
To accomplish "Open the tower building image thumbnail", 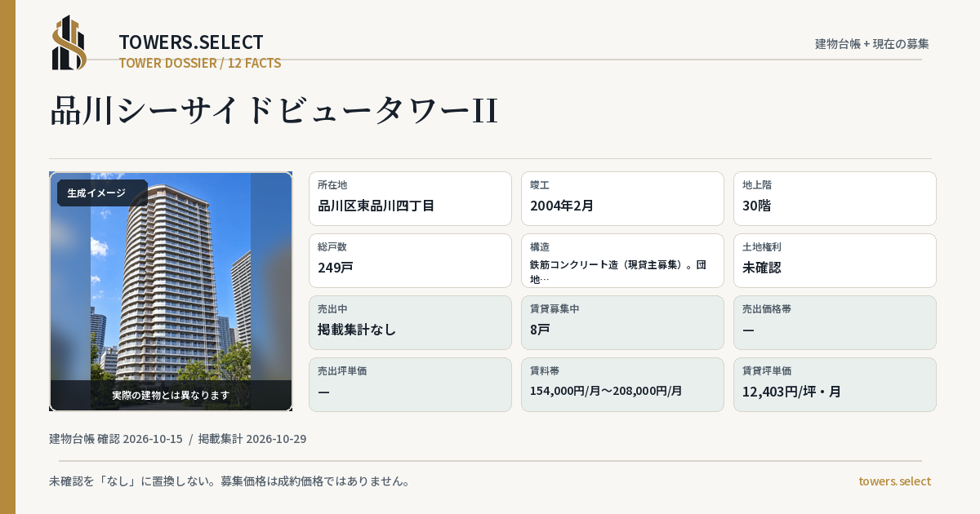I will [171, 291].
